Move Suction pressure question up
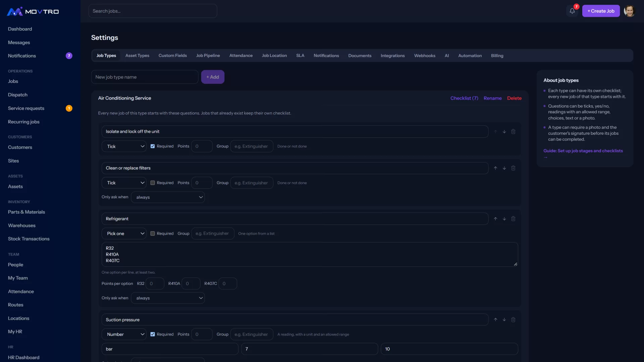This screenshot has height=362, width=644. click(495, 320)
